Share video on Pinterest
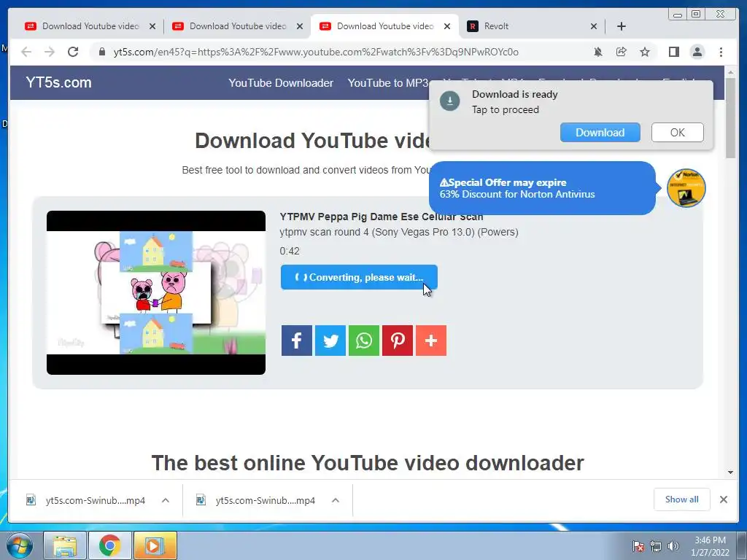The width and height of the screenshot is (747, 560). [x=398, y=341]
